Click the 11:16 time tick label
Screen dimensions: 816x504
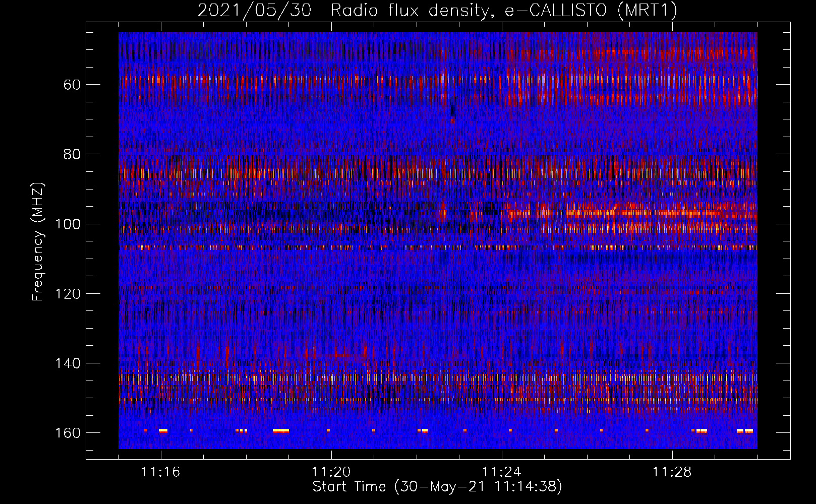161,472
